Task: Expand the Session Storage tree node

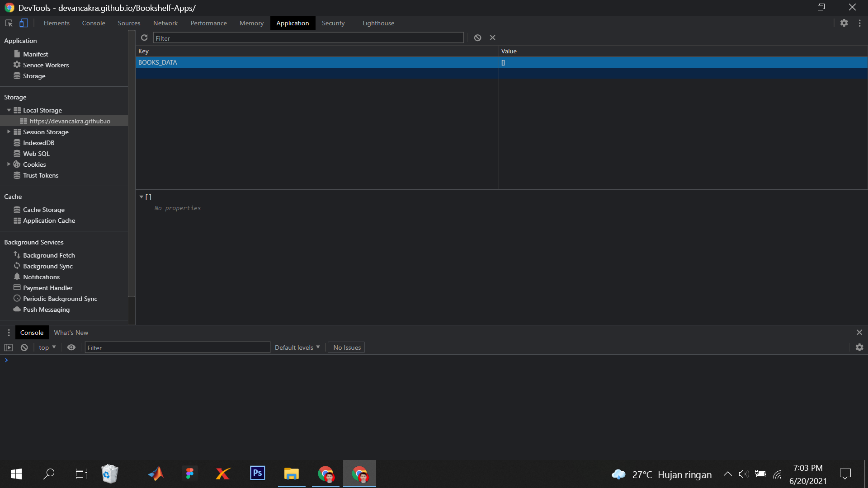Action: 9,132
